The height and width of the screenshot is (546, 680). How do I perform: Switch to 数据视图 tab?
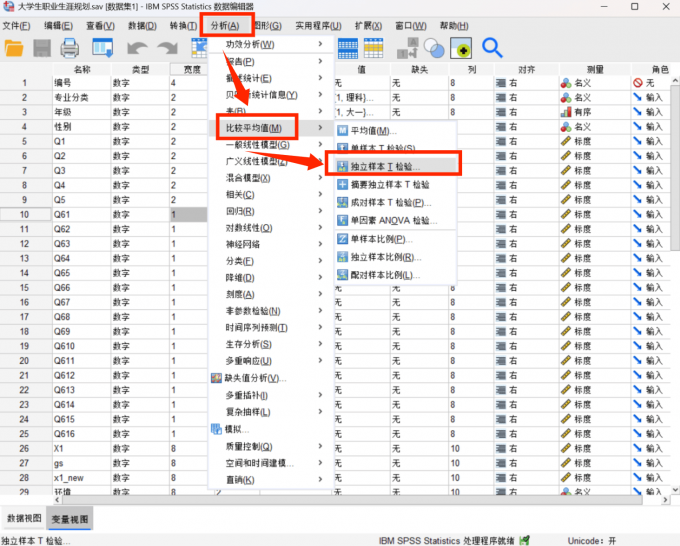(24, 518)
